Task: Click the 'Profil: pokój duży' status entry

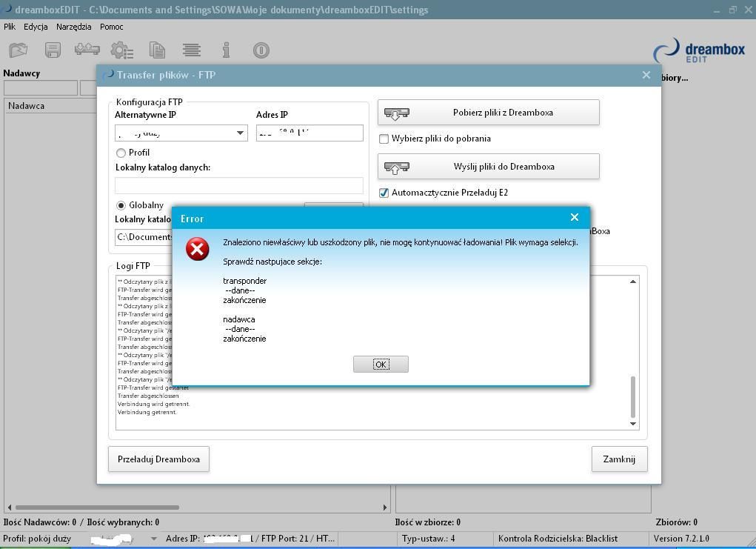Action: [37, 539]
